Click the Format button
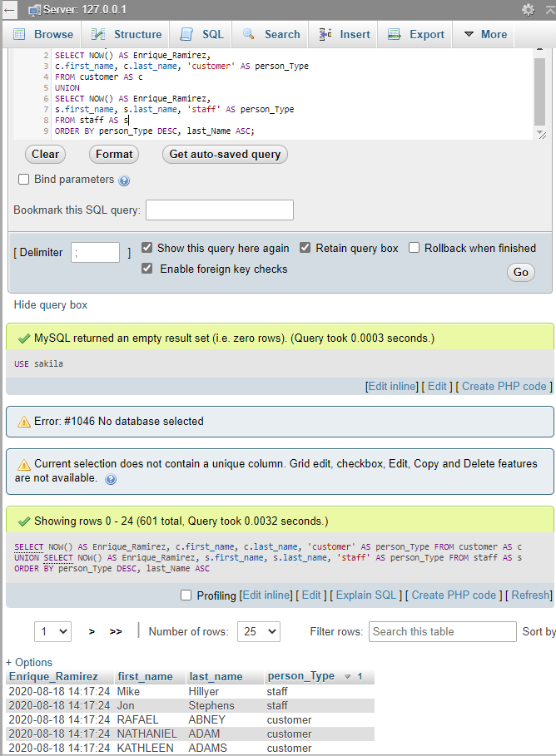This screenshot has width=556, height=756. pyautogui.click(x=114, y=155)
